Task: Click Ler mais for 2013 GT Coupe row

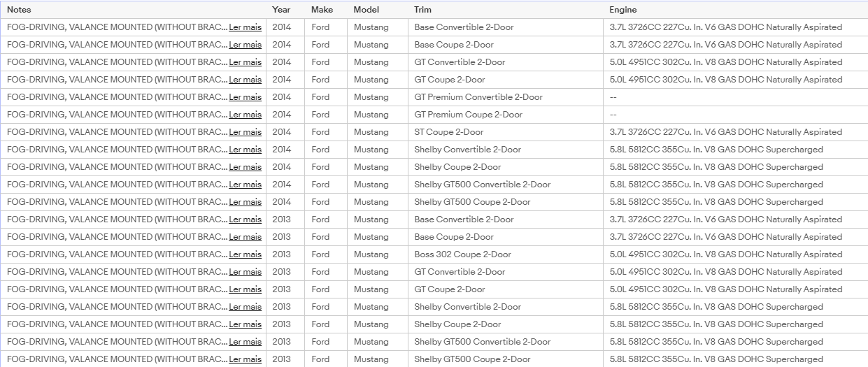Action: [246, 289]
